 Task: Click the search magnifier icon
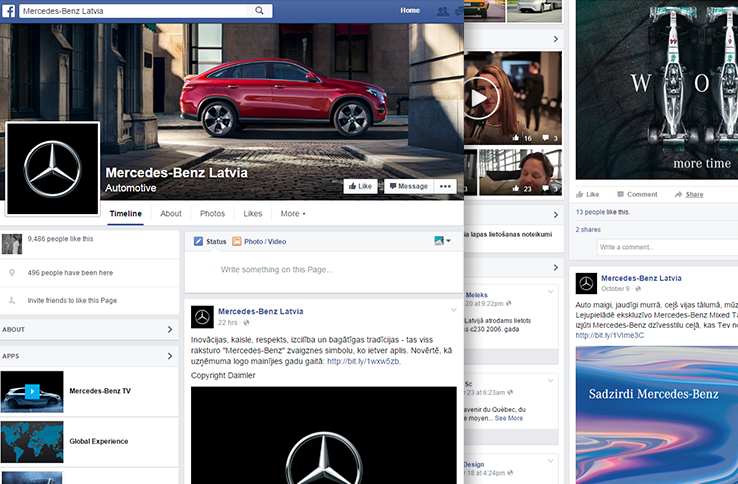(x=261, y=11)
